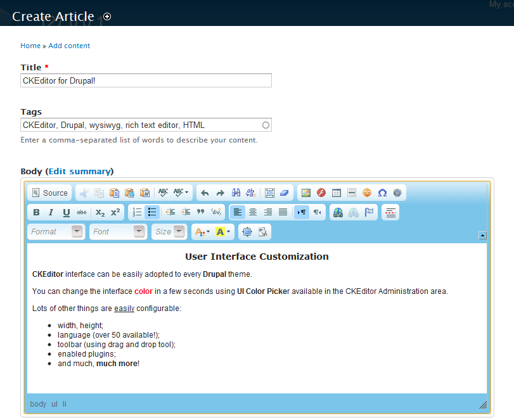Undo the last edit with the back arrow
The height and width of the screenshot is (420, 514).
pos(205,193)
